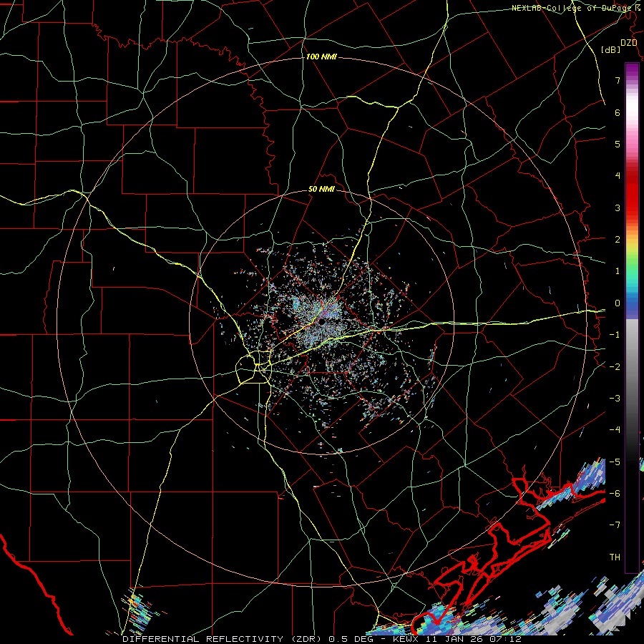The image size is (644, 644).
Task: Click the scale value 3
Action: tap(618, 208)
